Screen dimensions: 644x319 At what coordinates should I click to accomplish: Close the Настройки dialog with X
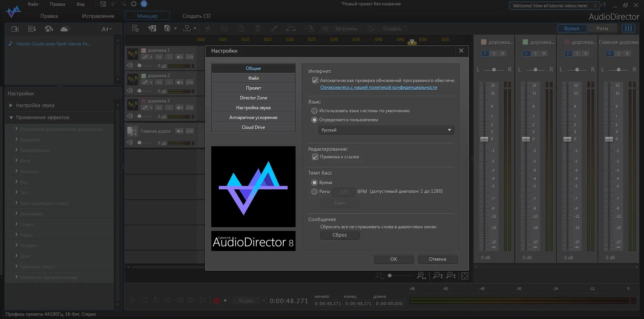461,51
